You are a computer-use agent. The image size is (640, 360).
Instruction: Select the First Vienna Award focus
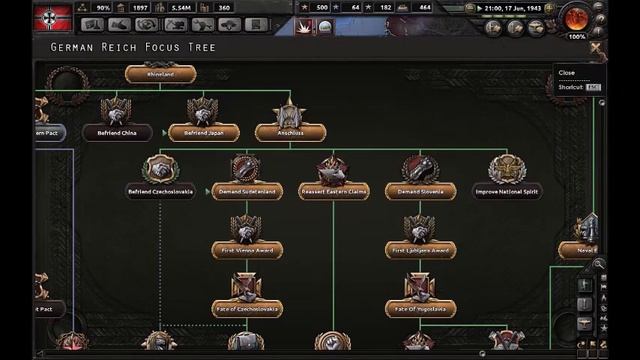click(247, 250)
